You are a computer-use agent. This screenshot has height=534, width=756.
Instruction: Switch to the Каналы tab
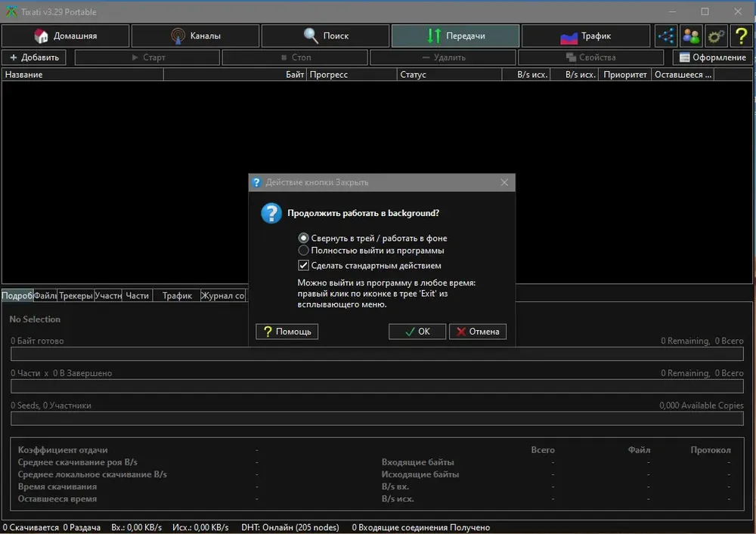click(195, 35)
